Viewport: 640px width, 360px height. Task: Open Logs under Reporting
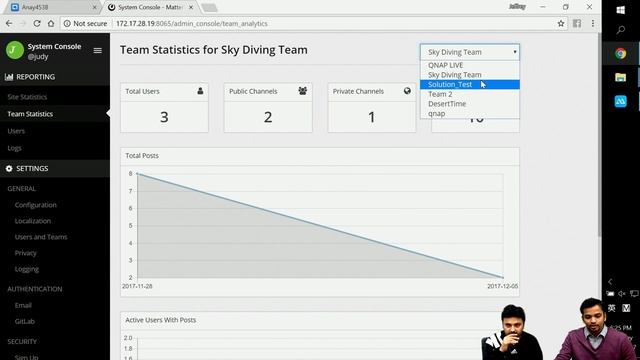[x=14, y=148]
